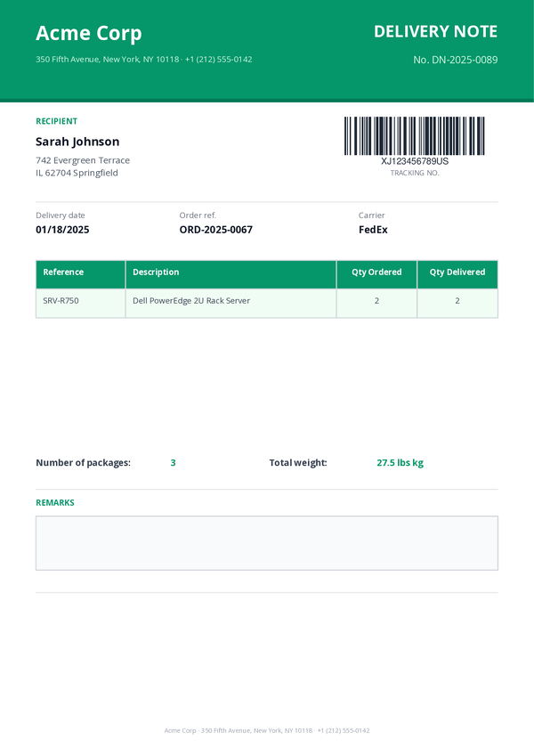Click the footer Acme Corp address text
Image resolution: width=534 pixels, height=756 pixels.
[266, 730]
